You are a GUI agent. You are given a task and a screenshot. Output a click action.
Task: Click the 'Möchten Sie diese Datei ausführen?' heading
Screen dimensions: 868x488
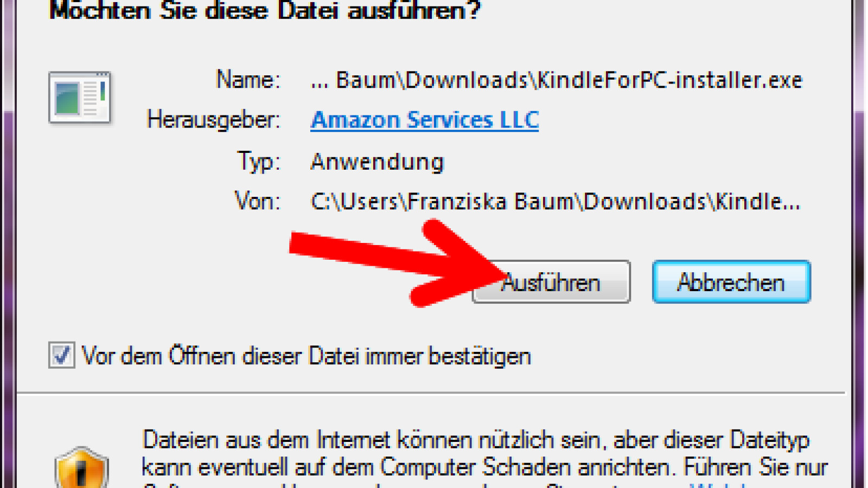point(265,10)
